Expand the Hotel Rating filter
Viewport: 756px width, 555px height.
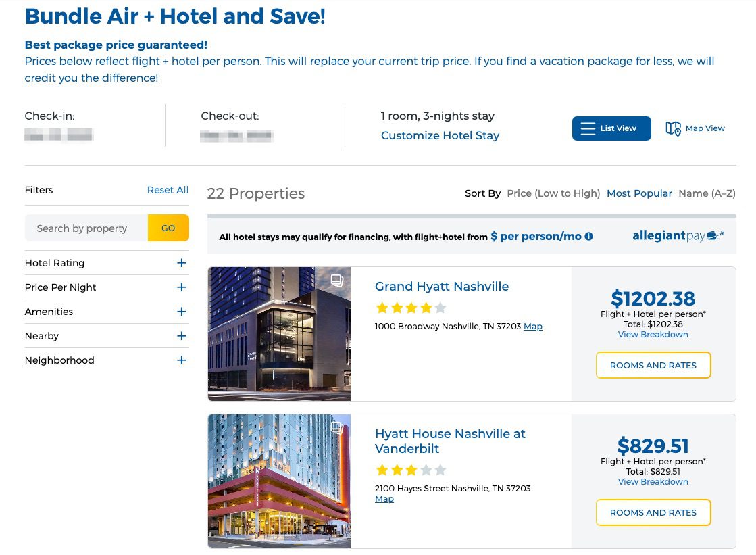(180, 262)
